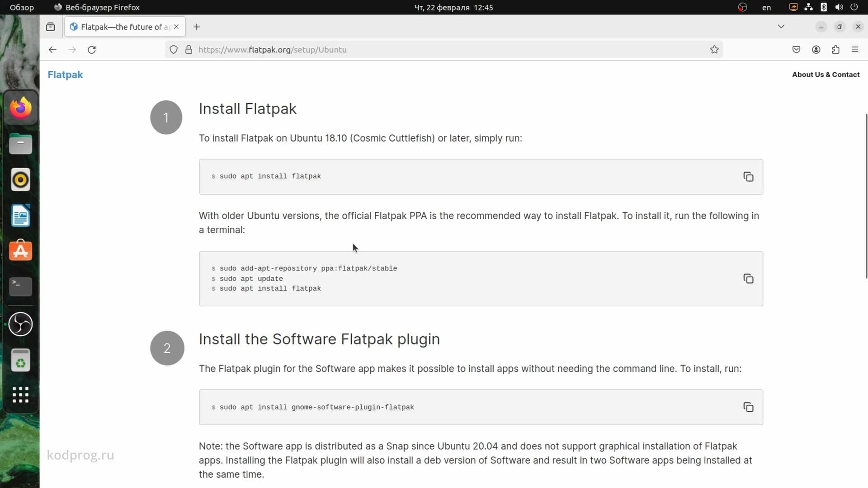Bookmark this page with the star icon
868x488 pixels.
pyautogui.click(x=714, y=50)
